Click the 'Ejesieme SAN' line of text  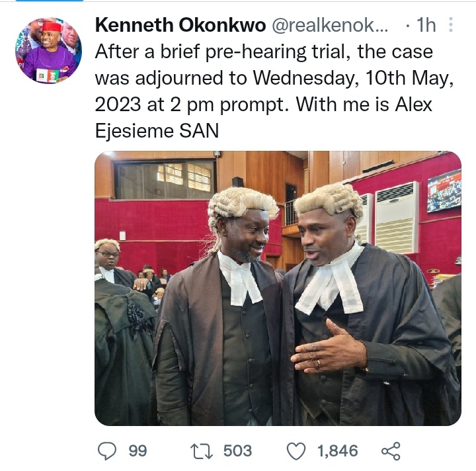point(157,131)
